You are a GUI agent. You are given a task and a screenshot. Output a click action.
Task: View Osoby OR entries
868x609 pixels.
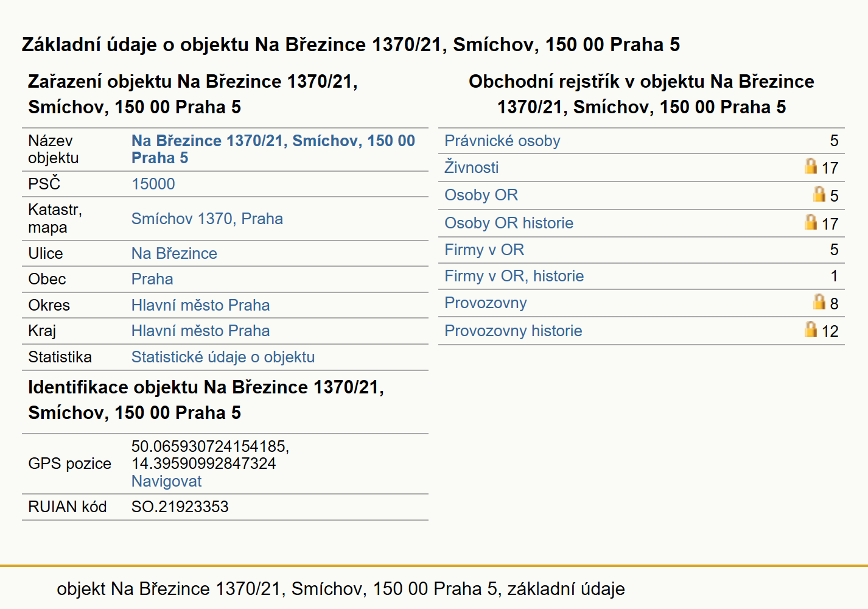481,195
